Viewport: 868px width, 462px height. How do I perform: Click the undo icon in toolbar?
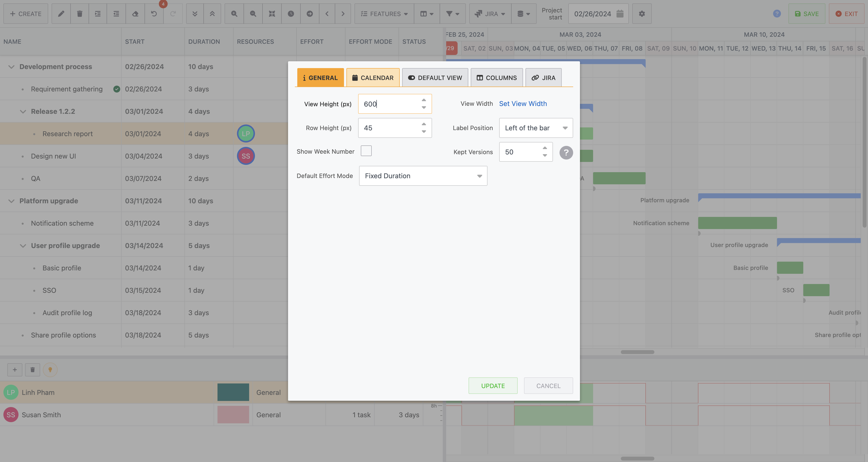154,13
